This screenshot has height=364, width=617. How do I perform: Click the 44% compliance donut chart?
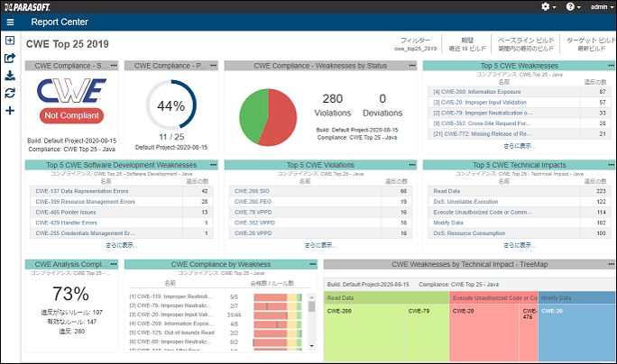(x=171, y=105)
